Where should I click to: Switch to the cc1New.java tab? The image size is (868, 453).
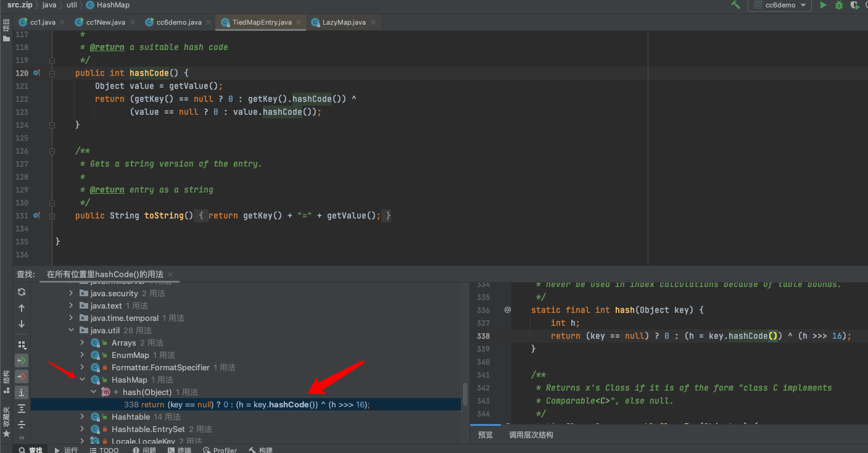click(x=105, y=22)
